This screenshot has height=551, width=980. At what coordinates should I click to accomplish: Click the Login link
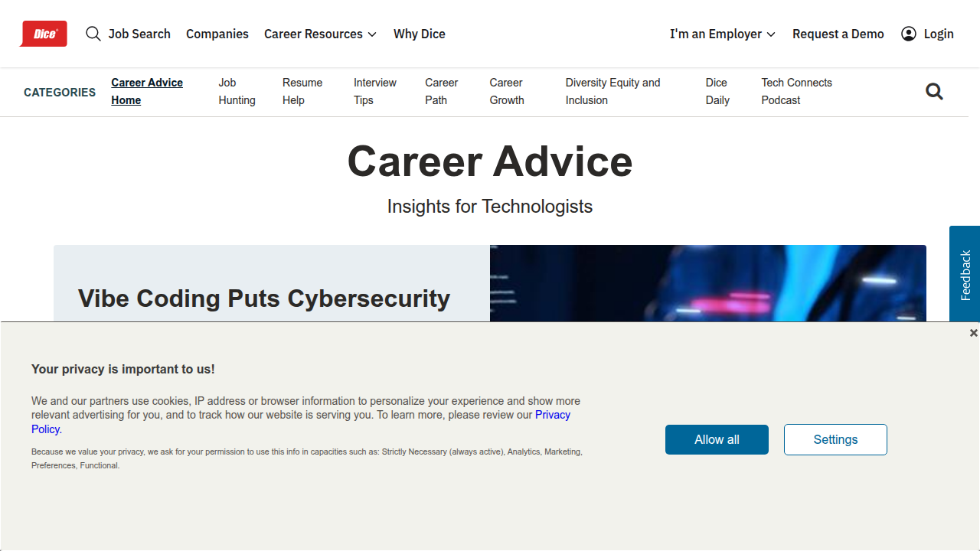pyautogui.click(x=939, y=34)
